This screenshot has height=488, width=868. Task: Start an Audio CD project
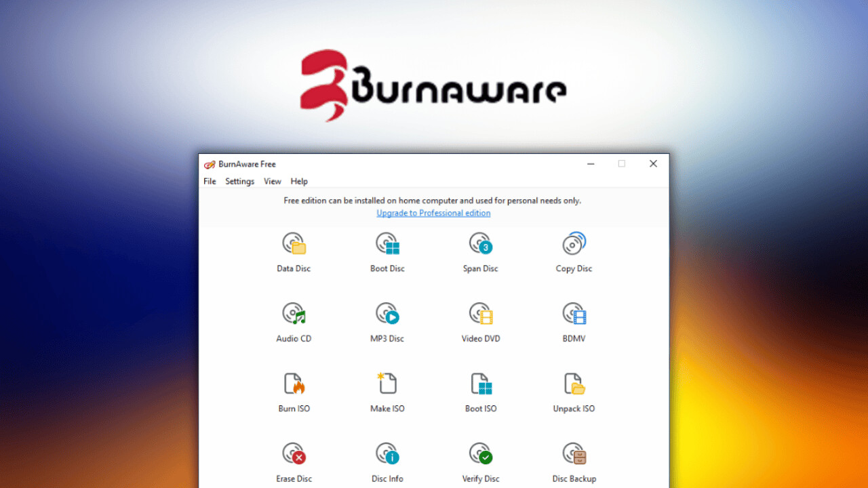294,314
